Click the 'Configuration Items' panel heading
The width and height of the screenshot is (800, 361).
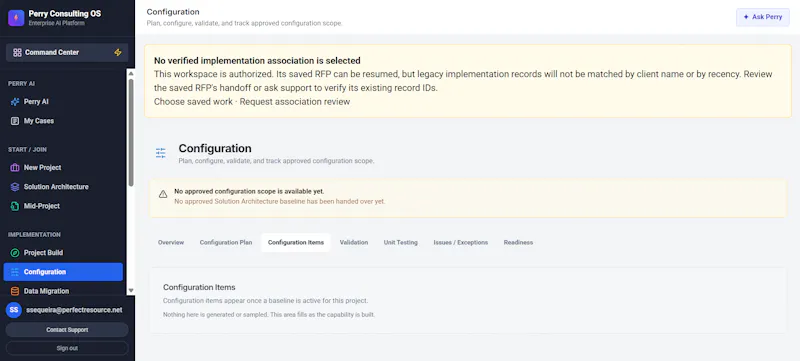(199, 287)
